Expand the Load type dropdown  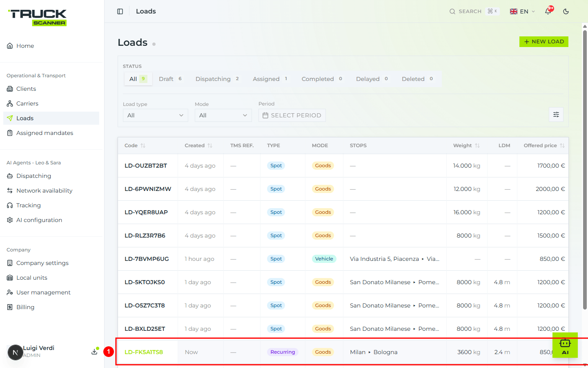[156, 115]
